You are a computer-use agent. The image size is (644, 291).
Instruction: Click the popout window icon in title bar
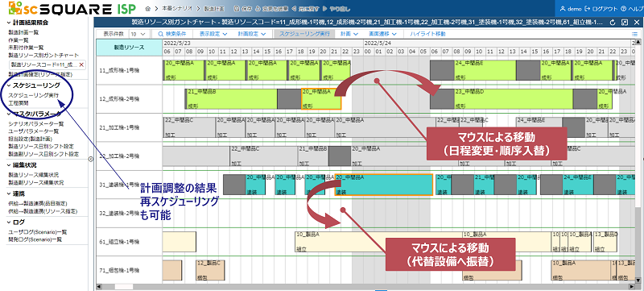(625, 23)
